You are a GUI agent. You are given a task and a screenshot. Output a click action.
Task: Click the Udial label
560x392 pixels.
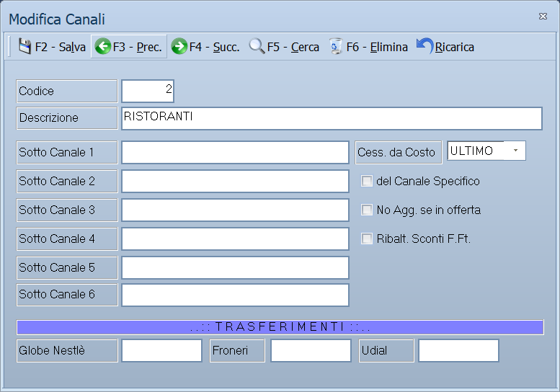point(386,351)
